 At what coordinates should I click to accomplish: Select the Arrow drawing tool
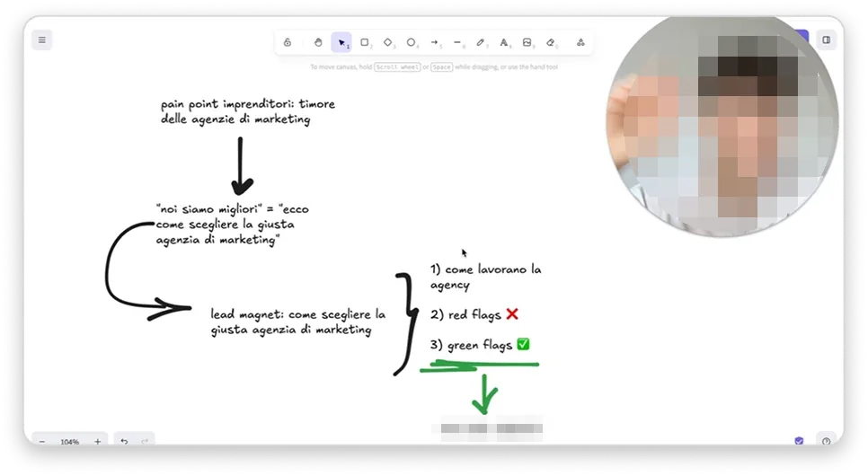coord(435,42)
